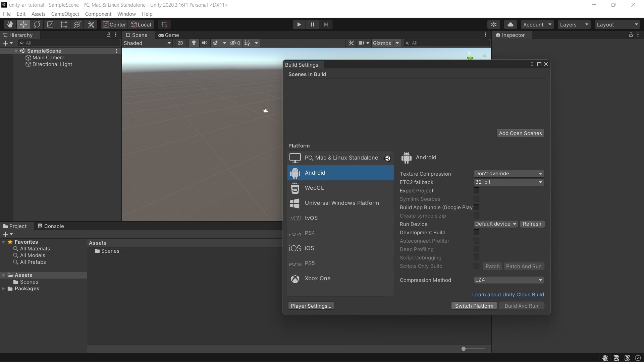Toggle scene view grid icon
644x362 pixels.
247,43
